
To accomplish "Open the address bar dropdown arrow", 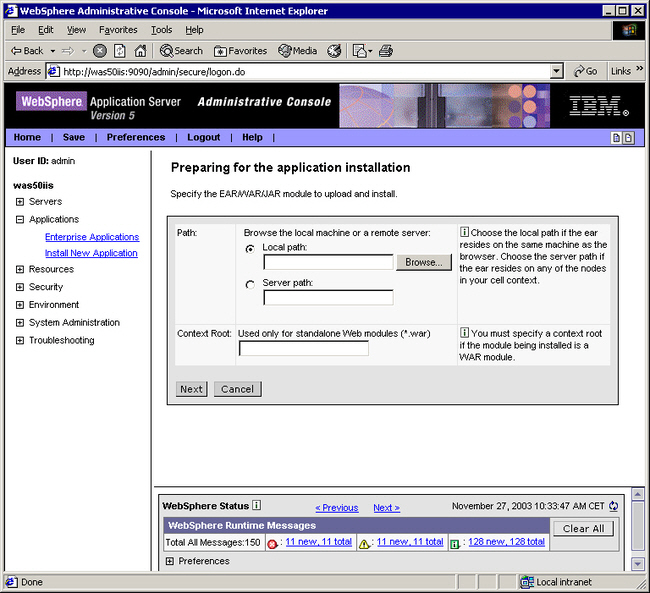I will point(557,71).
